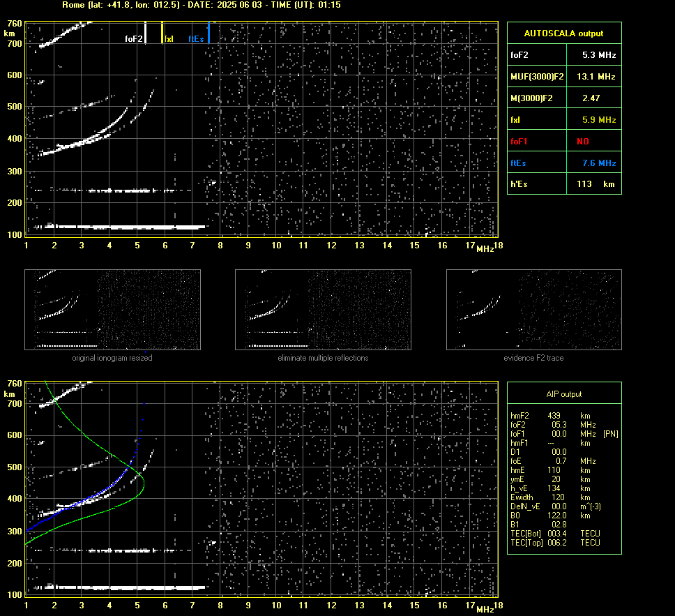This screenshot has height=616, width=675.
Task: Click the hmE label in AIP output
Action: (517, 470)
